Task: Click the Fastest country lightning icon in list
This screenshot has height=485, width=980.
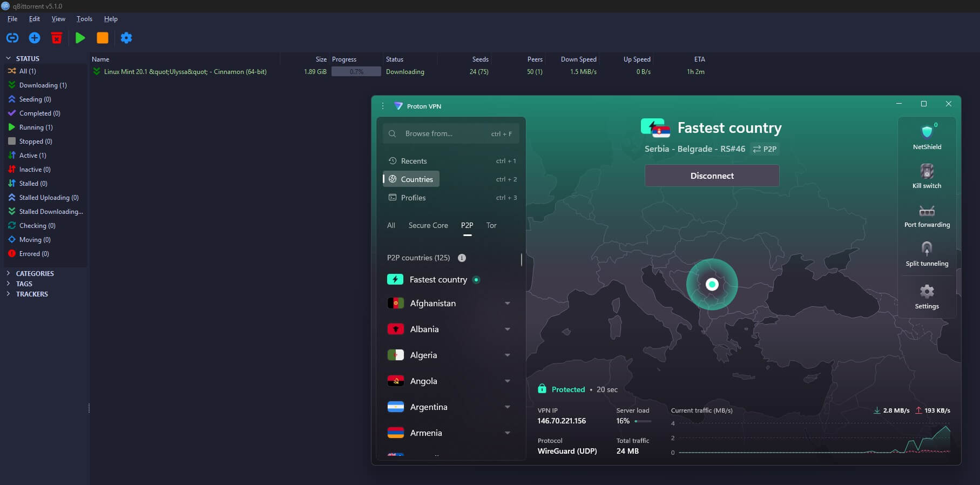Action: [395, 279]
